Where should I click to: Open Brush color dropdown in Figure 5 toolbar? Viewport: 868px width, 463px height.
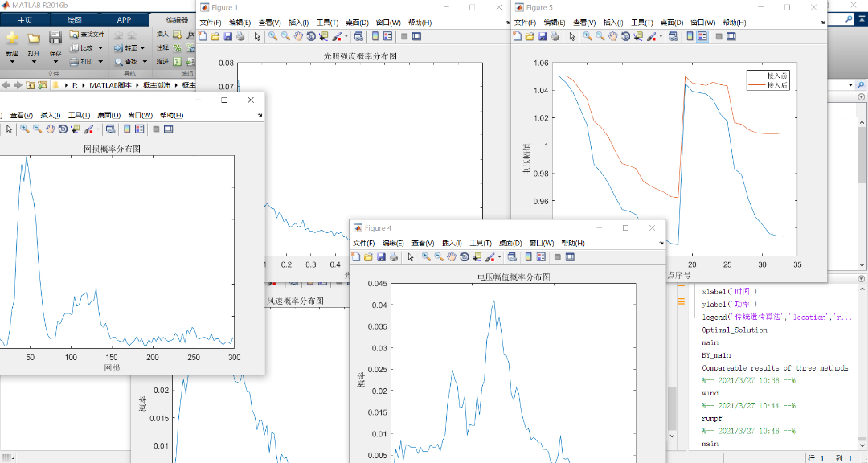click(x=661, y=36)
